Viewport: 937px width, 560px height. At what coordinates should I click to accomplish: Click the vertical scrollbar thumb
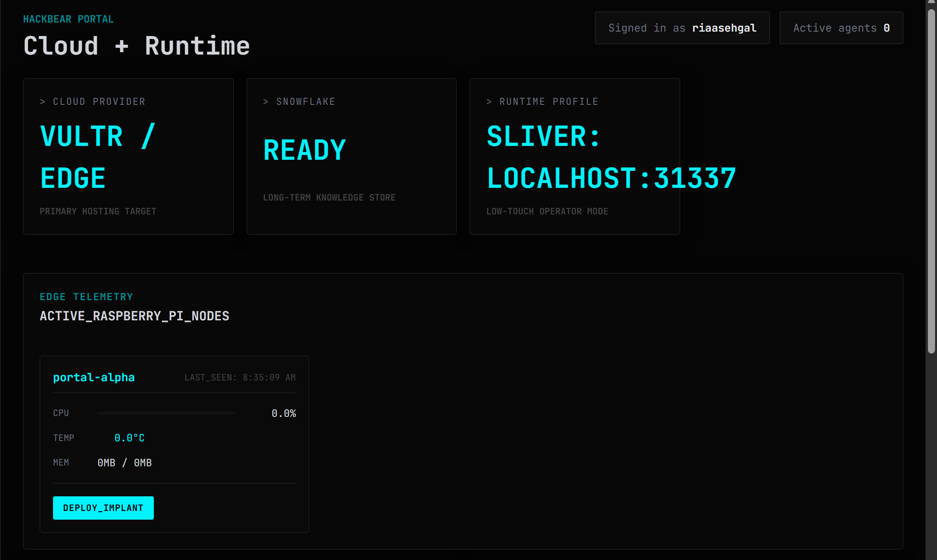(x=931, y=182)
